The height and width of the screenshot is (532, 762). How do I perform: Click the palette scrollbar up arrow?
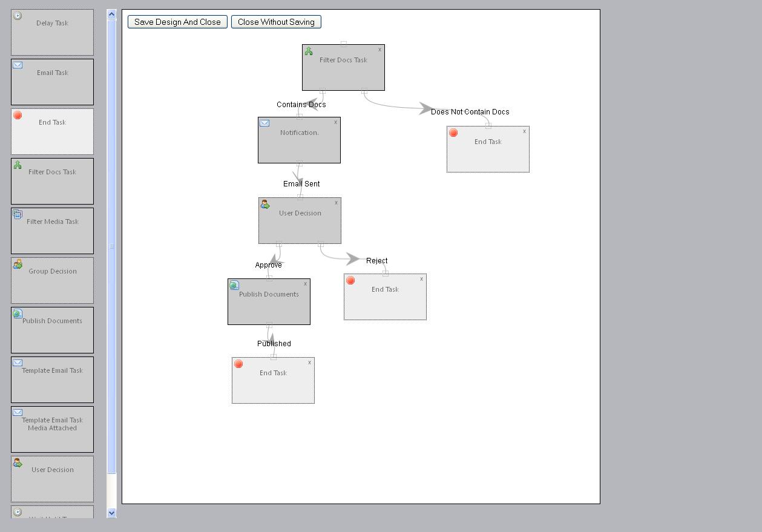pyautogui.click(x=111, y=14)
